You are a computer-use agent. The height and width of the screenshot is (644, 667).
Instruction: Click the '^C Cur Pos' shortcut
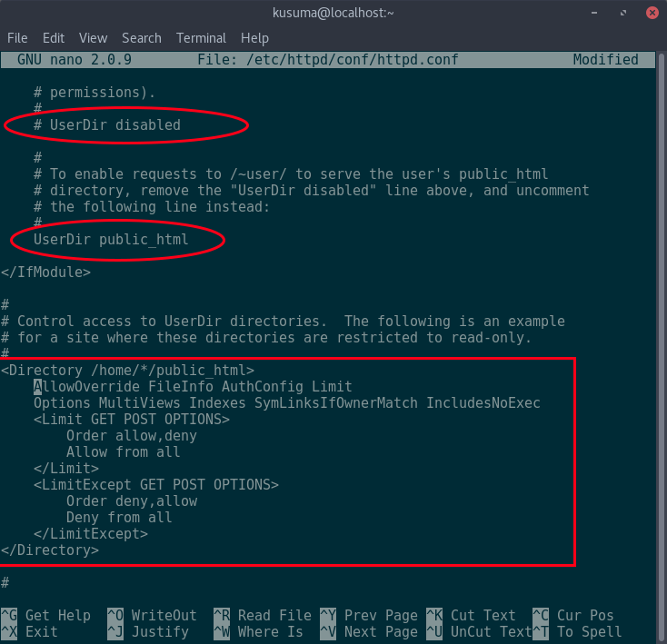click(573, 616)
